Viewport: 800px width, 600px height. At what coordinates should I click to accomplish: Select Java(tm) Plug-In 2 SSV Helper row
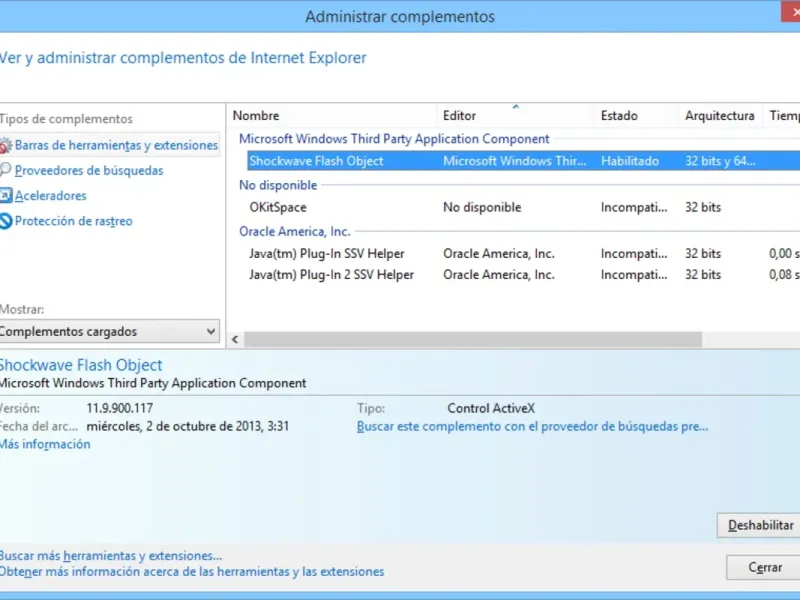click(x=523, y=275)
